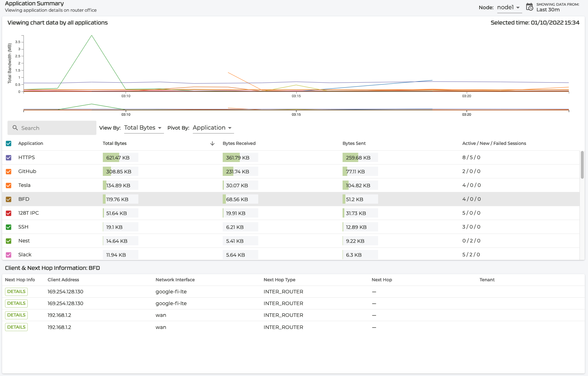The height and width of the screenshot is (376, 588).
Task: Open the Node node1 dropdown
Action: pyautogui.click(x=509, y=7)
